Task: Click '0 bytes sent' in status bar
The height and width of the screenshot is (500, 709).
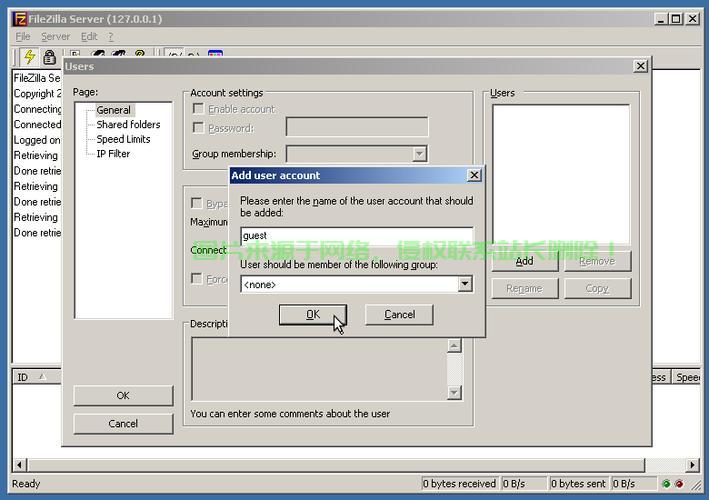Action: pos(578,484)
